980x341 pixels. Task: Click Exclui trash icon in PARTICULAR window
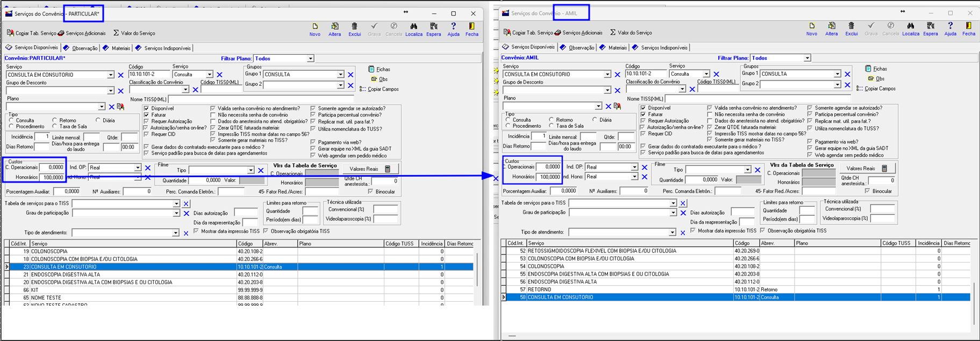(354, 30)
